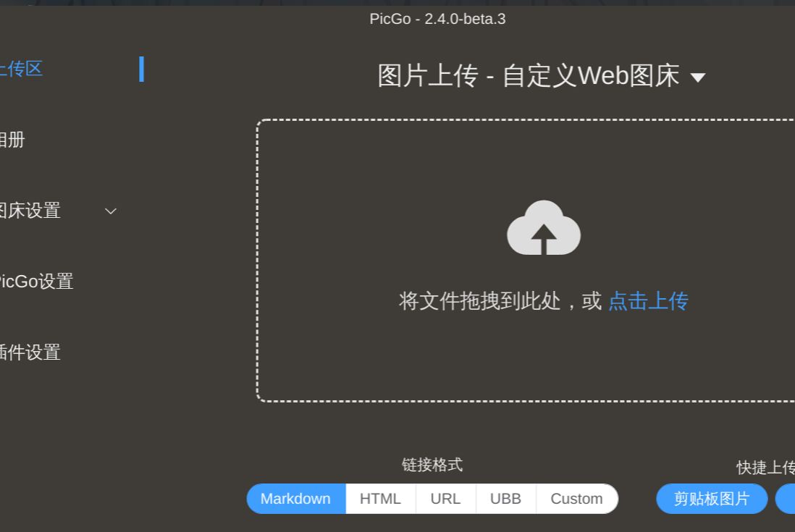The width and height of the screenshot is (795, 532).
Task: Upload using the 剪贴板图片 button
Action: coord(711,499)
